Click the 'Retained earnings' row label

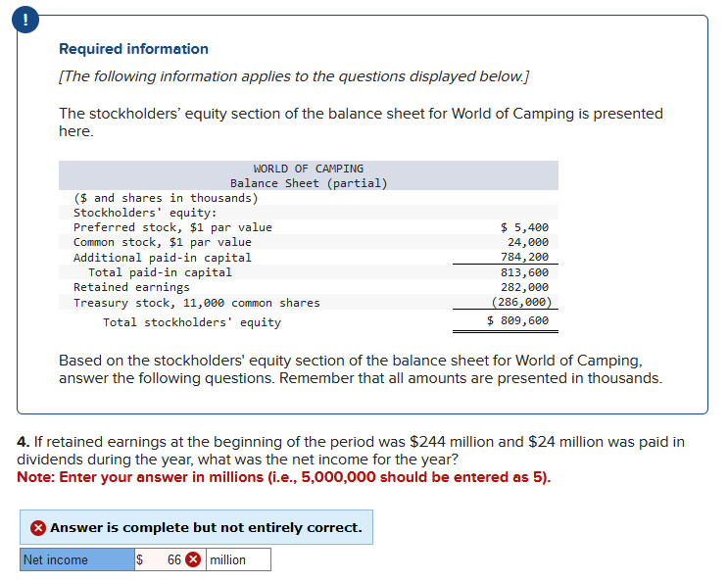point(131,287)
